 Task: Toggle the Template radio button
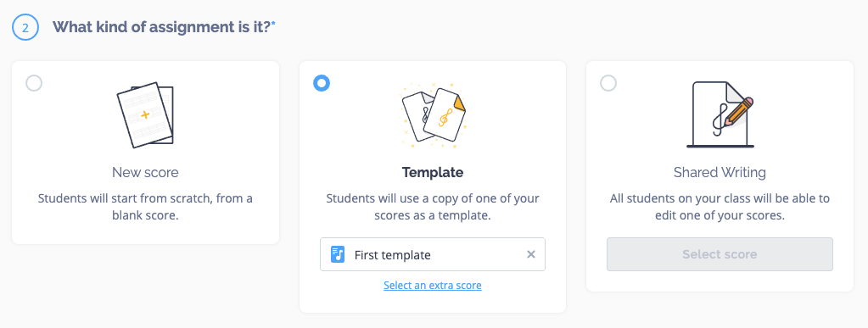(x=322, y=84)
